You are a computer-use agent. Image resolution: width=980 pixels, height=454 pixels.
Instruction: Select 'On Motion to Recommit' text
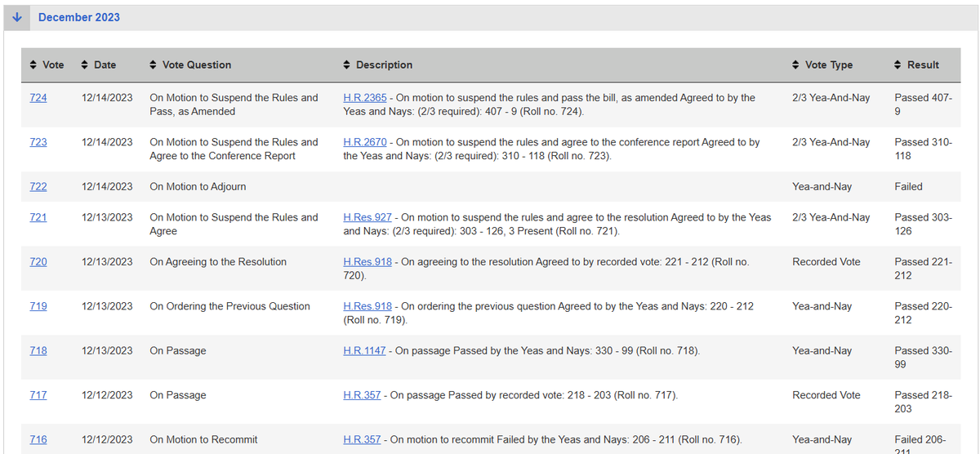click(203, 439)
